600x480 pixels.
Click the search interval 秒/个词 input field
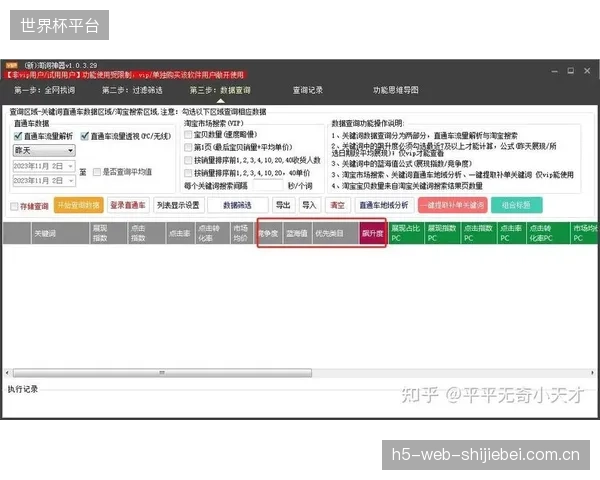[268, 186]
